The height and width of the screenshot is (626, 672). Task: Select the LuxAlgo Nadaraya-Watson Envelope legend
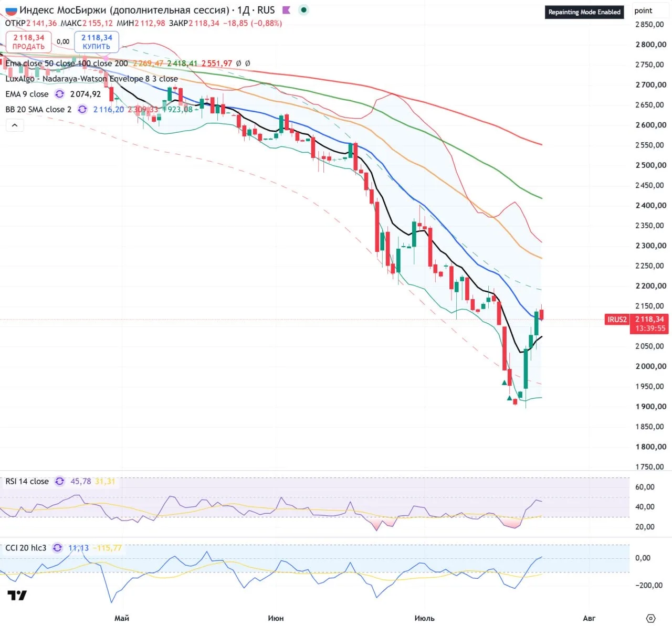[91, 79]
